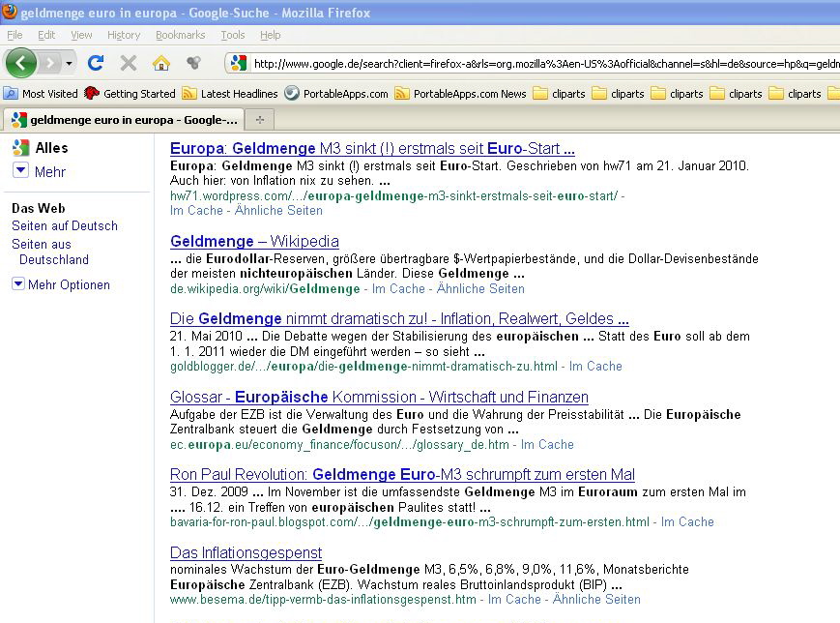840x623 pixels.
Task: Expand the Mehr dropdown in the sidebar
Action: pos(40,172)
